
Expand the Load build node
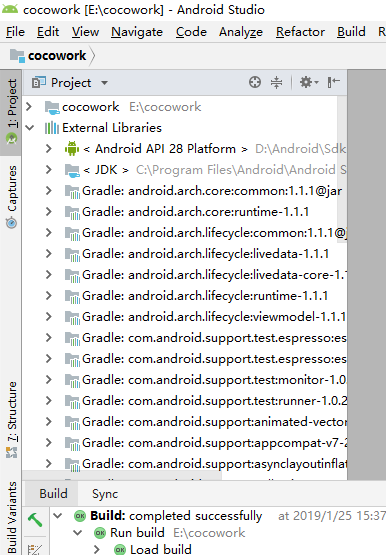(x=97, y=549)
